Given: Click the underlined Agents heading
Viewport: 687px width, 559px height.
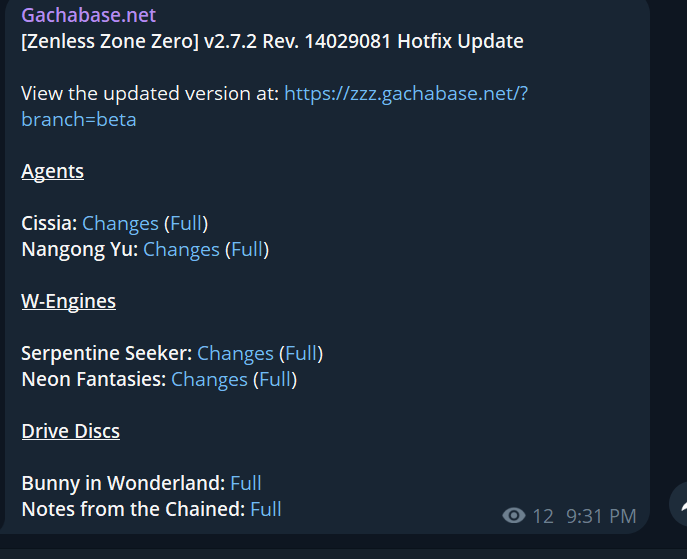Looking at the screenshot, I should tap(52, 171).
